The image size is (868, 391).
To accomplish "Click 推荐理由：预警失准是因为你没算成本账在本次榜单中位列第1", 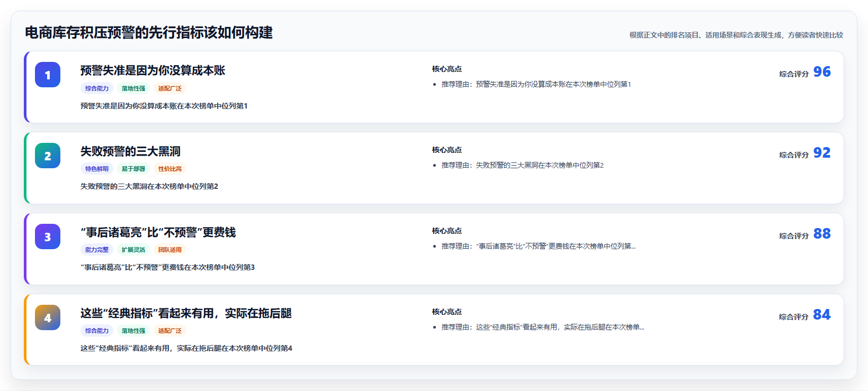I will [x=536, y=84].
